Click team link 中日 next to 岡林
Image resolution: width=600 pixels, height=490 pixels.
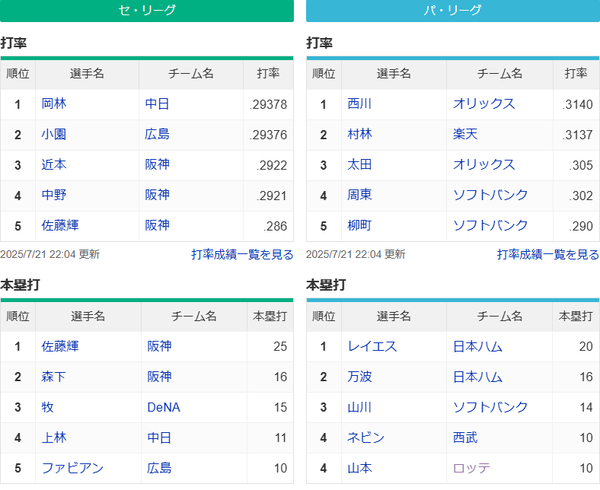coord(157,104)
